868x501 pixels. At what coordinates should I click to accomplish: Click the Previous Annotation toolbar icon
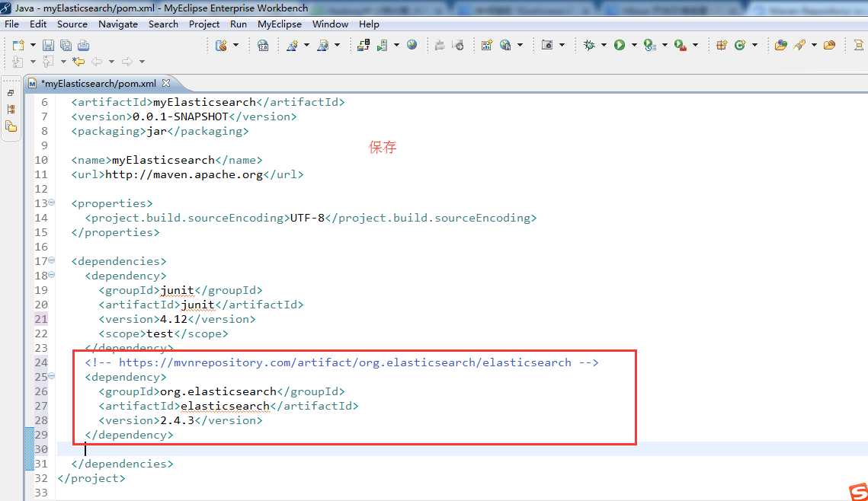pyautogui.click(x=49, y=62)
